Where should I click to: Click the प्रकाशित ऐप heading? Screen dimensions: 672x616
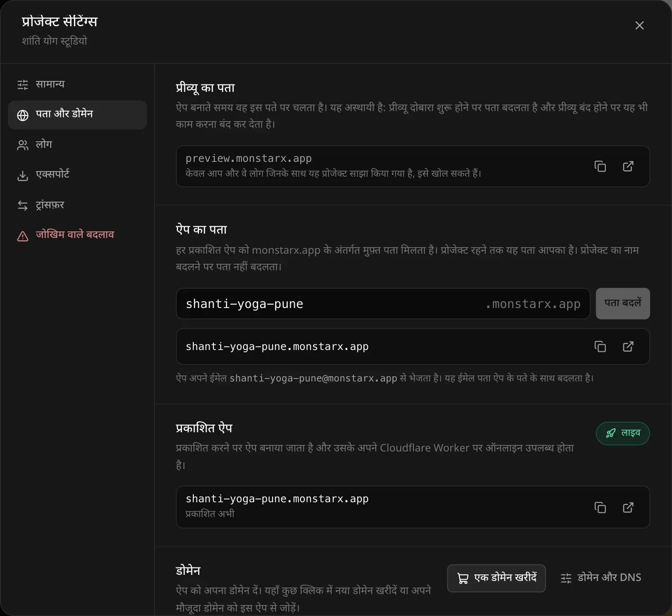tap(204, 427)
